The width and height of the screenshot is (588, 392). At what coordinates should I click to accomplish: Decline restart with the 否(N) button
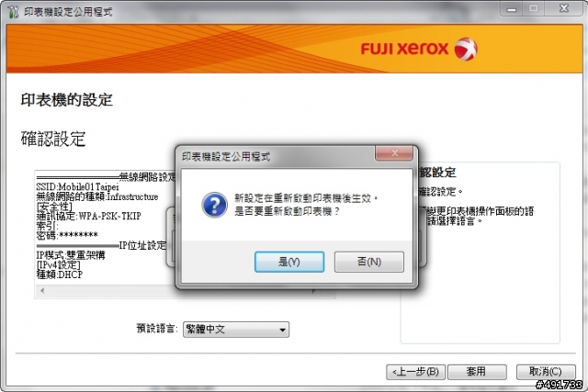(x=369, y=262)
